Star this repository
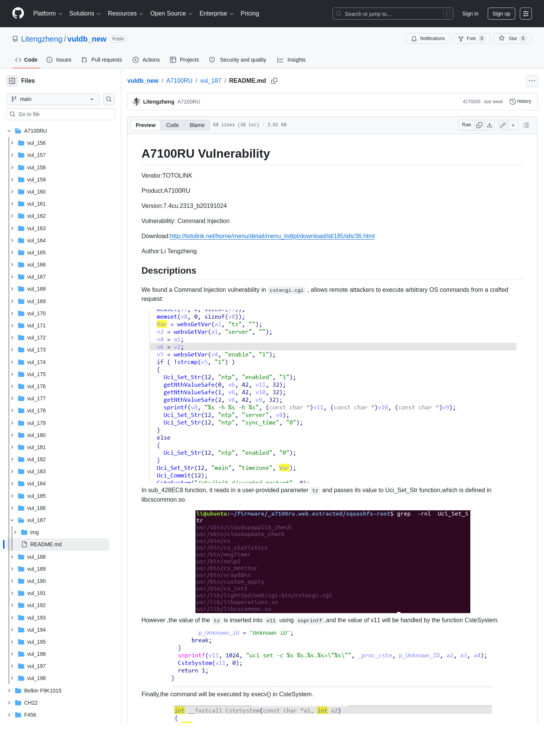 click(x=513, y=39)
